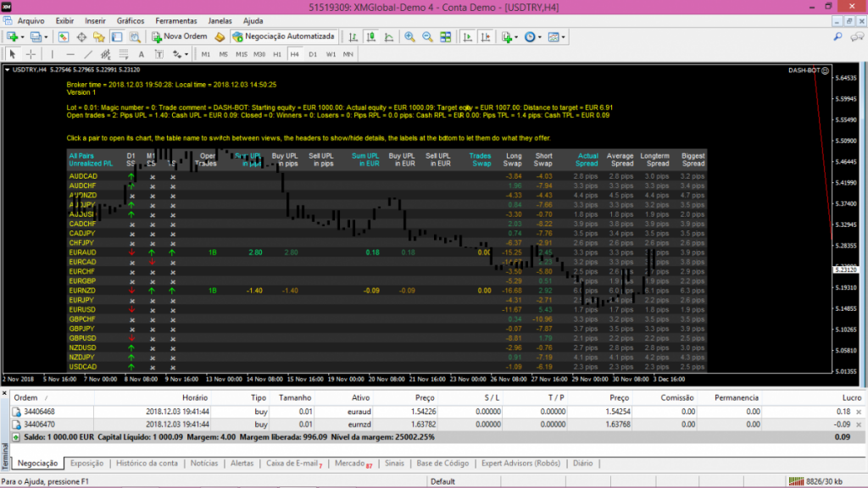Click connection status 8826/30 kb
Screen dimensions: 868x488
click(816, 481)
